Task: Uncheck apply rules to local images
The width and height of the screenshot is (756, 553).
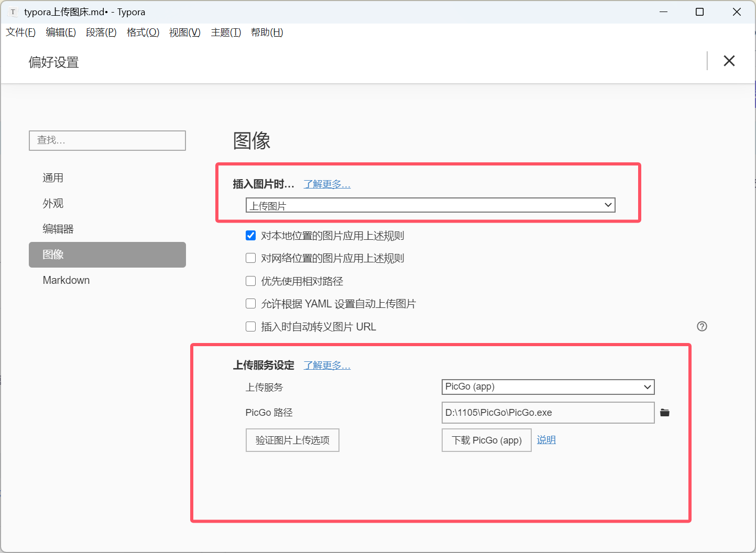Action: click(x=251, y=236)
